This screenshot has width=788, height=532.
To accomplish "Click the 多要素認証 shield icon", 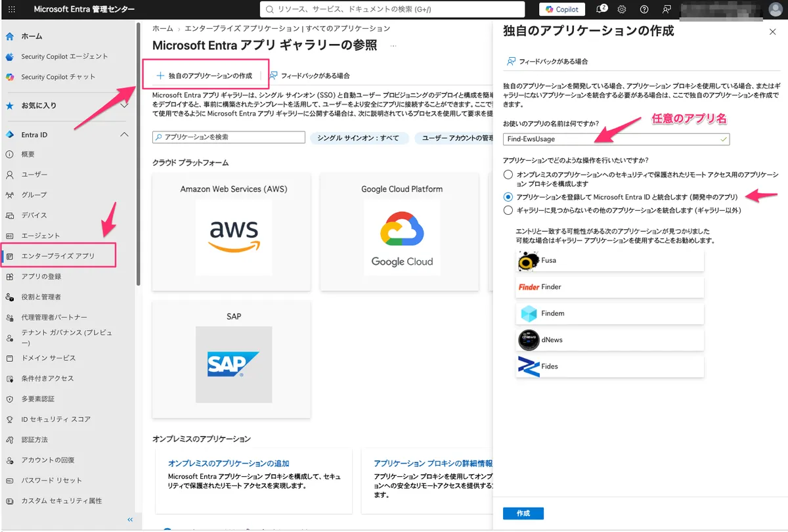I will [9, 399].
